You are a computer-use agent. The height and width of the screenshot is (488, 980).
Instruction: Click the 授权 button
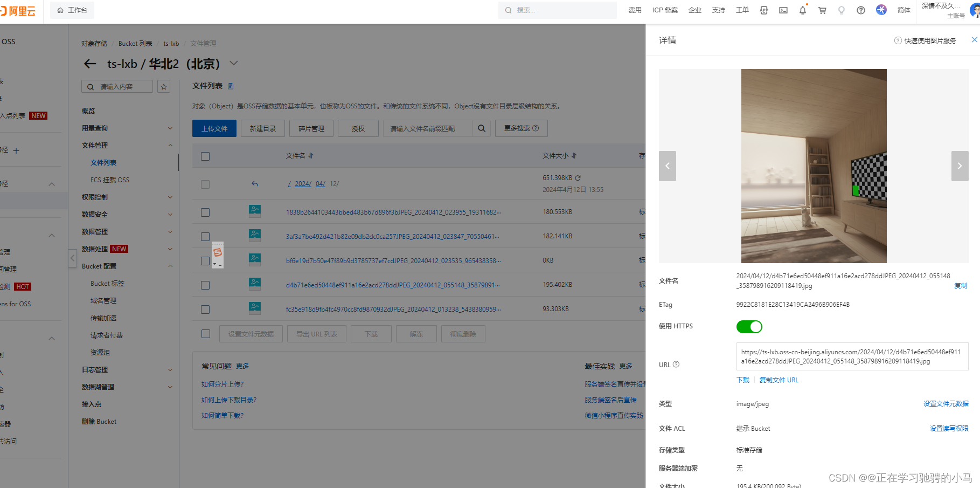click(x=358, y=128)
